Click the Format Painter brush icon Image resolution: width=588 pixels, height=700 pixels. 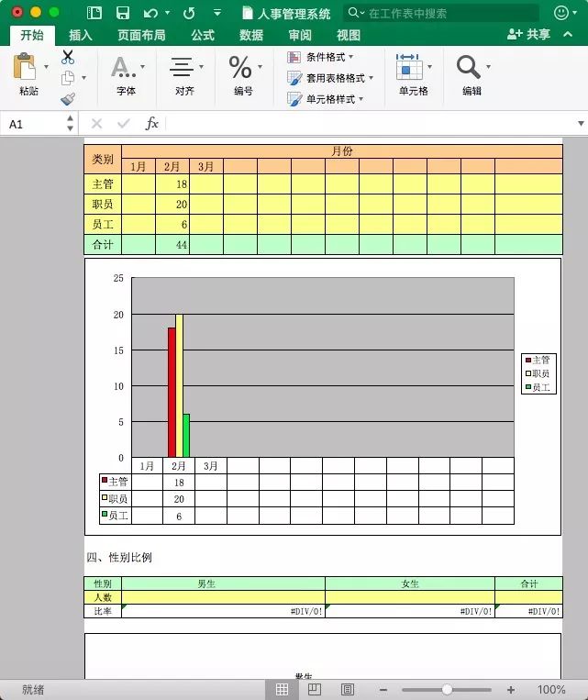pos(68,99)
